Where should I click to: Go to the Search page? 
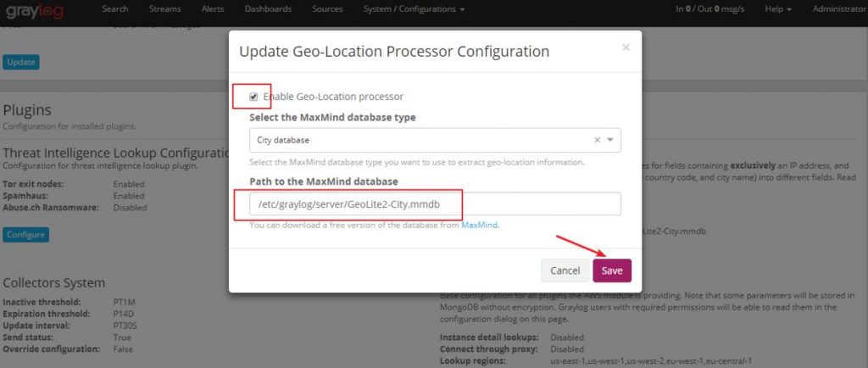pos(115,8)
